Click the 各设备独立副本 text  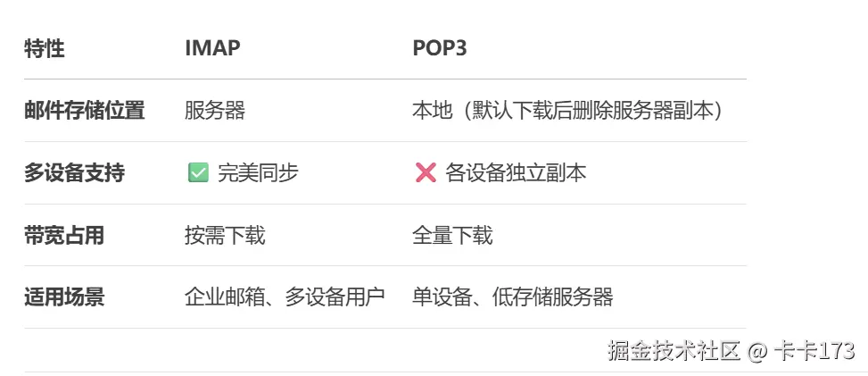[x=516, y=173]
